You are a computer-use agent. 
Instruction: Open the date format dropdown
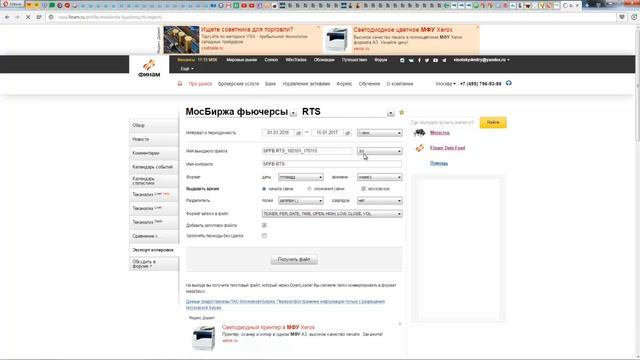pyautogui.click(x=301, y=177)
